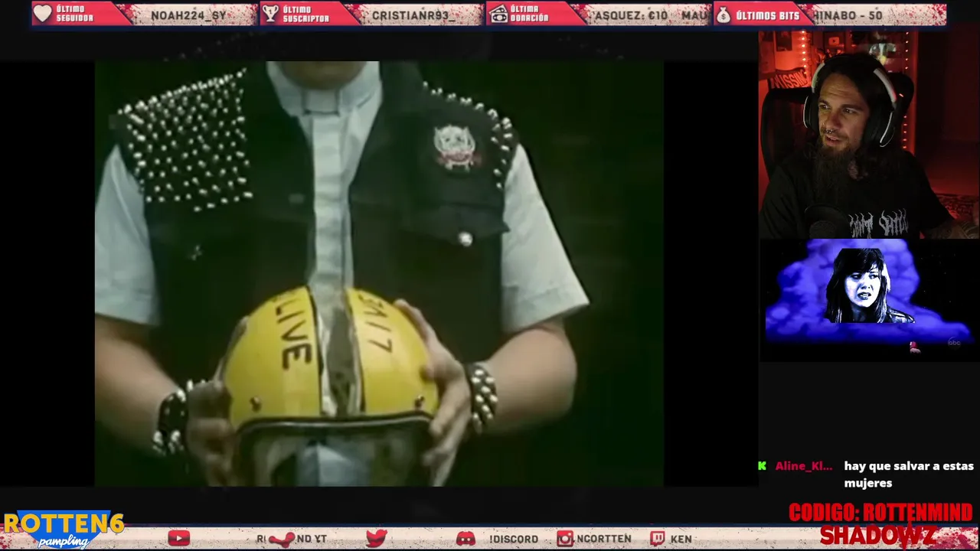Click the ROTTEN6 pampling logo
Screen dimensions: 980x551
pos(64,530)
